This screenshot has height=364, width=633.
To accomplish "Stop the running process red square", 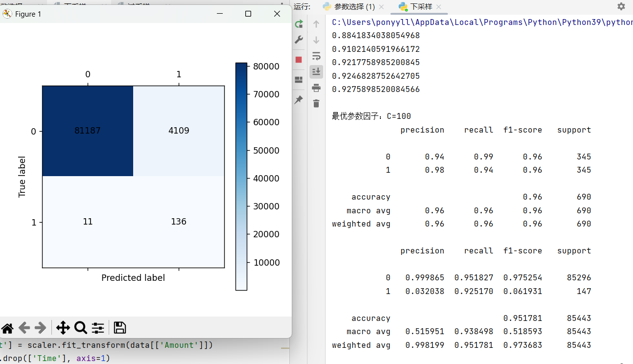I will (x=299, y=60).
